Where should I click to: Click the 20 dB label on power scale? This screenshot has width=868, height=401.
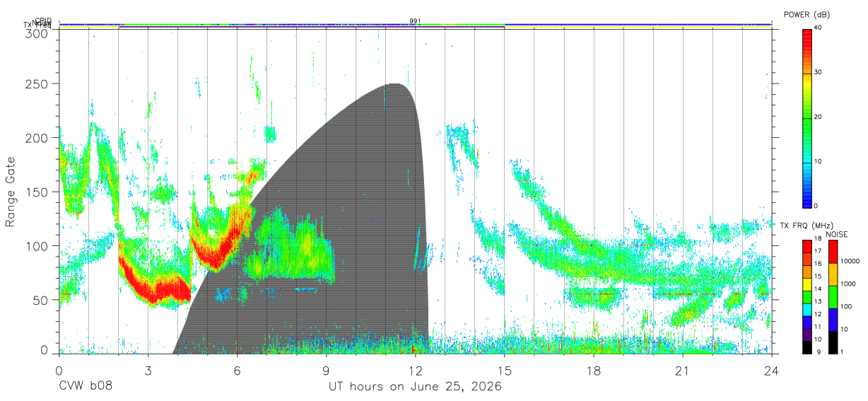[x=818, y=117]
